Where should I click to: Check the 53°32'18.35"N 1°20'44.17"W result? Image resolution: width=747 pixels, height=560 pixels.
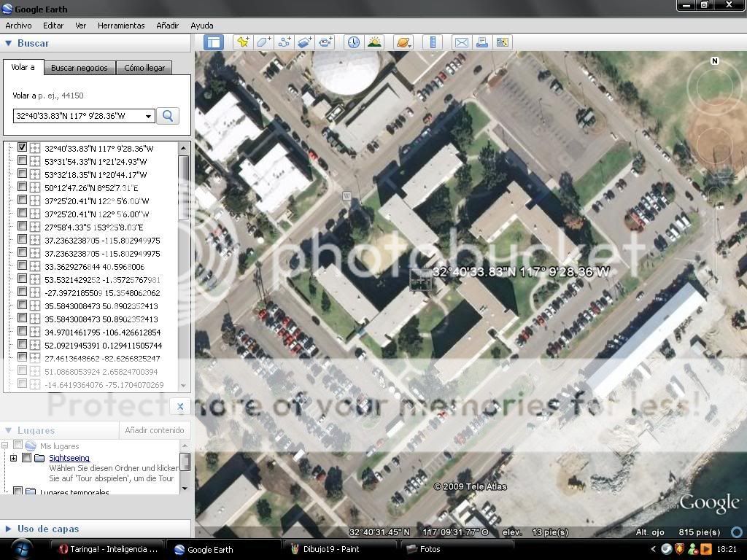[x=22, y=174]
